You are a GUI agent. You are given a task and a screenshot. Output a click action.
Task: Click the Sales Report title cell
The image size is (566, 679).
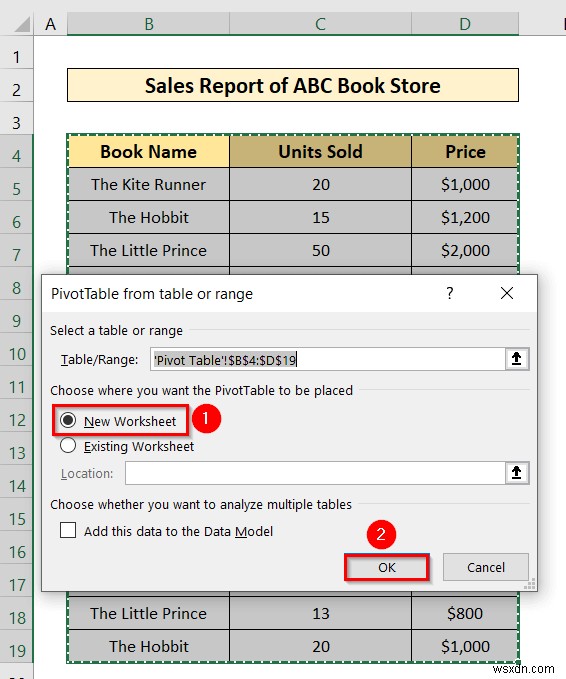click(293, 85)
